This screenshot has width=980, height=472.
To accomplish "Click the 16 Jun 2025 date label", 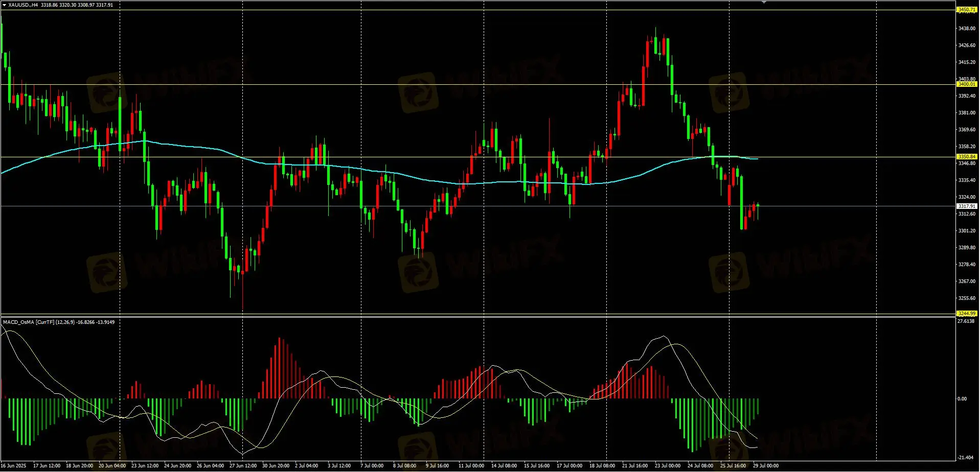I will pyautogui.click(x=13, y=466).
